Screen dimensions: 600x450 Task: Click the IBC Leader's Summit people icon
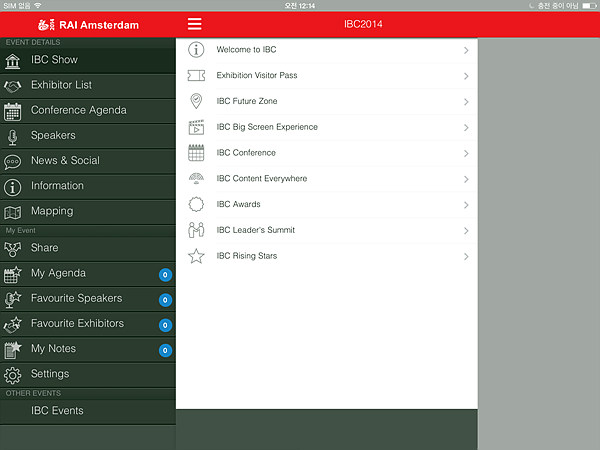click(196, 230)
